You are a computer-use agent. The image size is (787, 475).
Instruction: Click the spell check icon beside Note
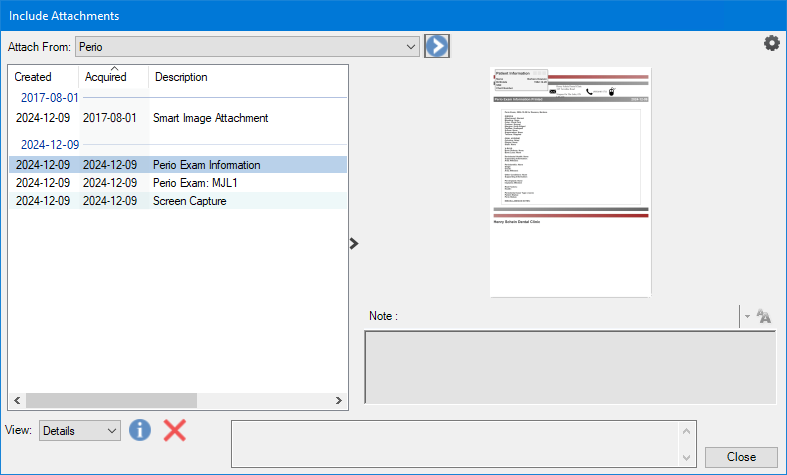[x=765, y=316]
